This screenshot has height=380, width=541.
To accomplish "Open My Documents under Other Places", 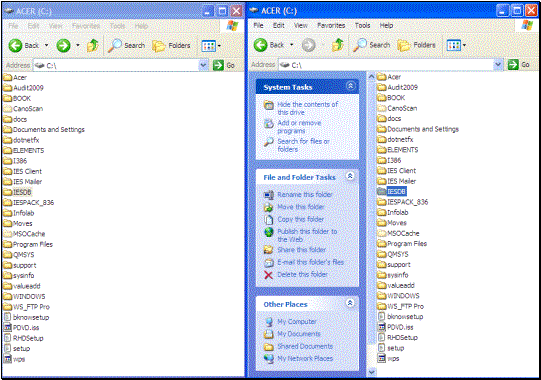I will [292, 334].
